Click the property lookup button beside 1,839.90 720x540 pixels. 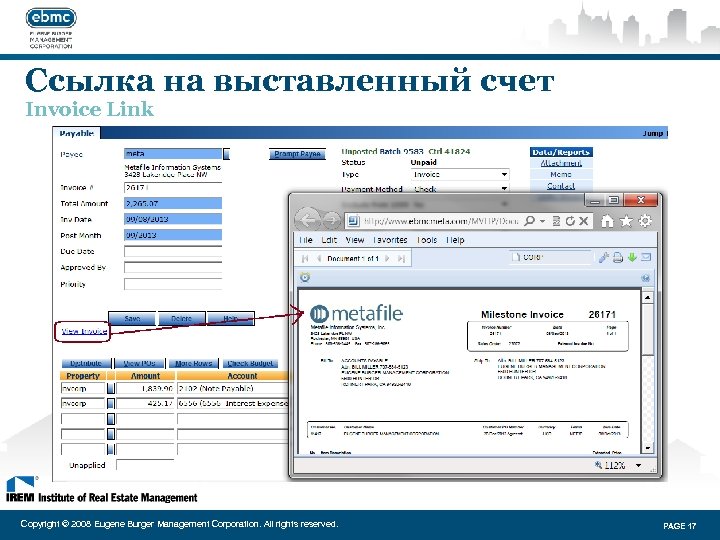111,388
